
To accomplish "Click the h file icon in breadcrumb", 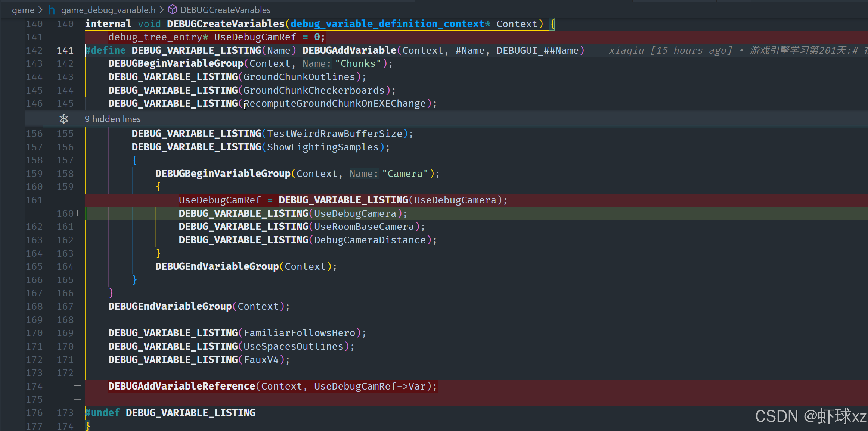I will (52, 10).
